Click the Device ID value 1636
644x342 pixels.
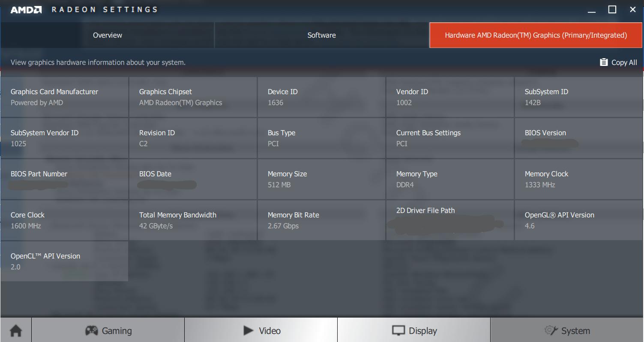pyautogui.click(x=276, y=103)
